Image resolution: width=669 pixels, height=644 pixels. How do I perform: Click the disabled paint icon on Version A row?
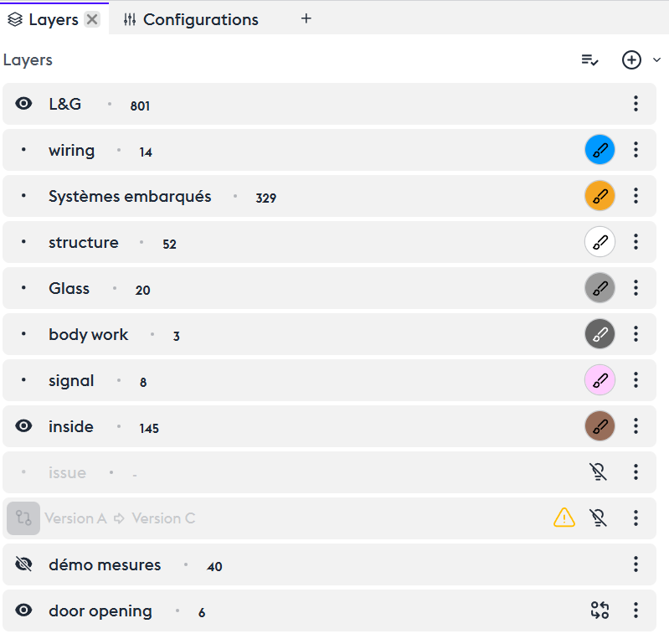[x=598, y=518]
